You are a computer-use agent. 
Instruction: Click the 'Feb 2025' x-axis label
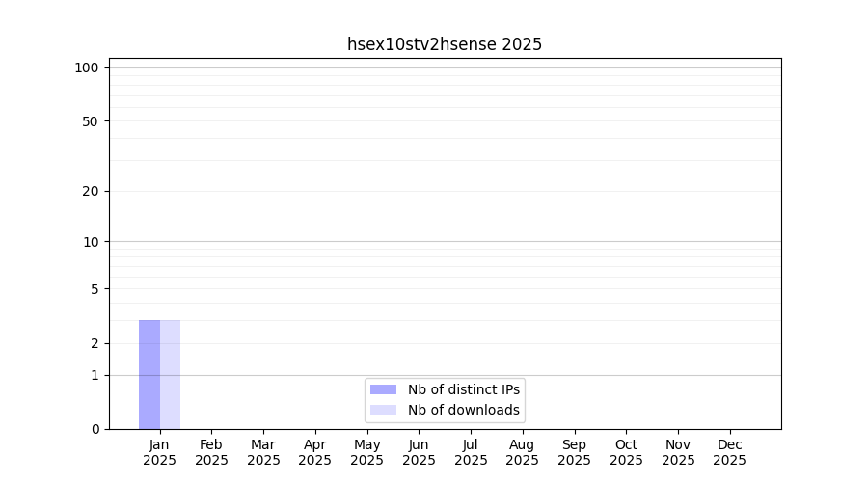(211, 452)
